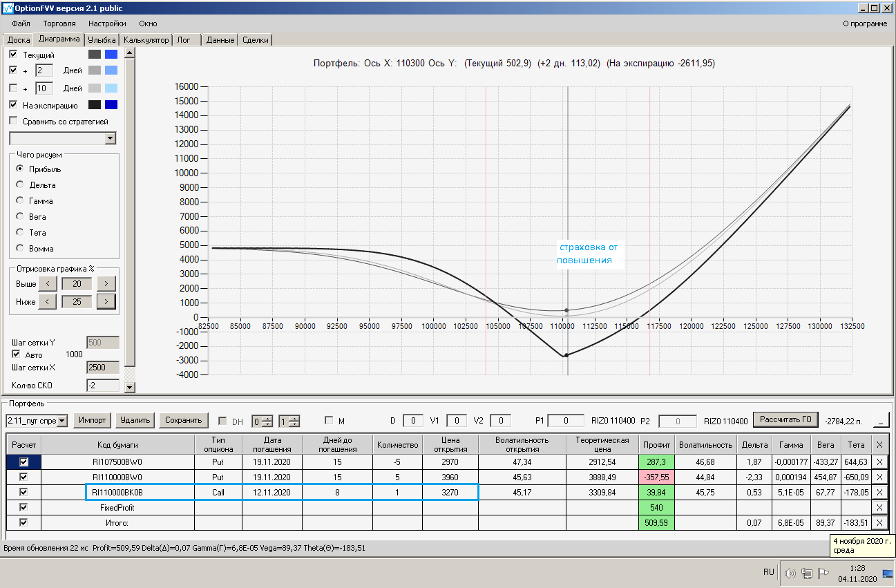The height and width of the screenshot is (588, 896).
Task: Expand the 2.11_пут спре portfolio dropdown
Action: (x=62, y=420)
